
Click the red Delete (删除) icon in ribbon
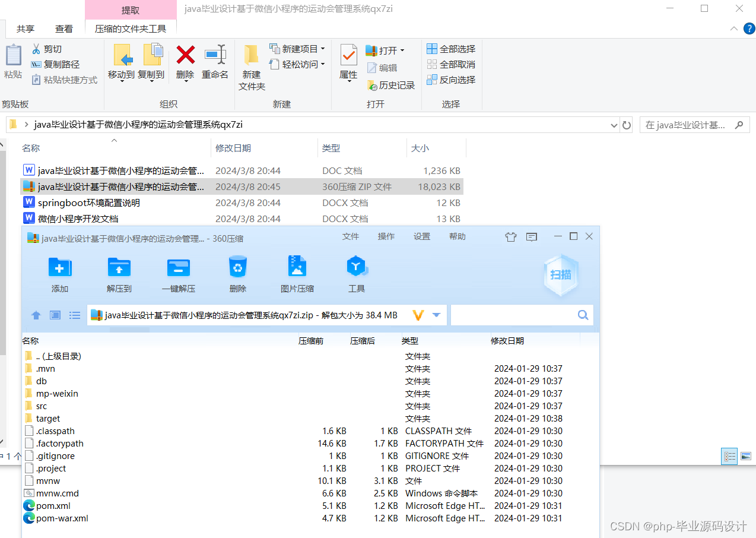(185, 55)
